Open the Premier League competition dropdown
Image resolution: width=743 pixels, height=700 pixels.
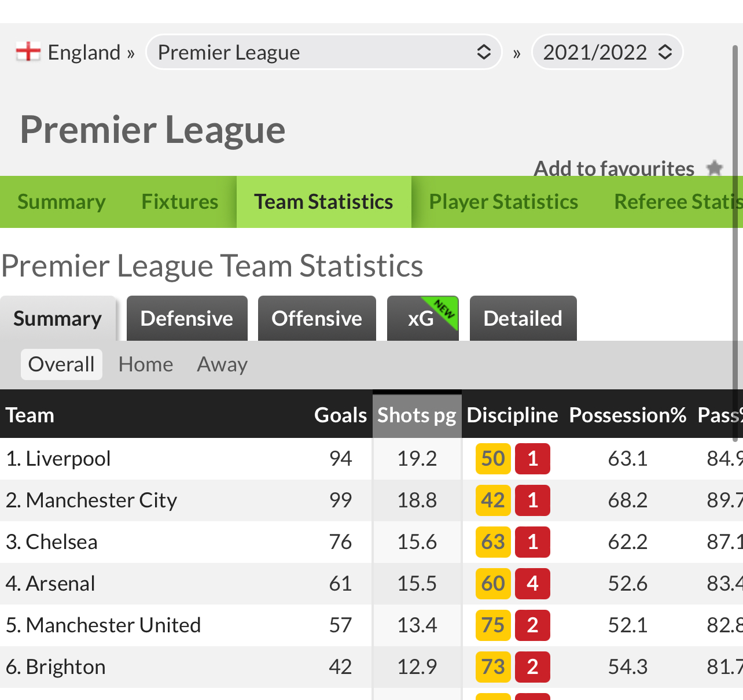pyautogui.click(x=323, y=52)
